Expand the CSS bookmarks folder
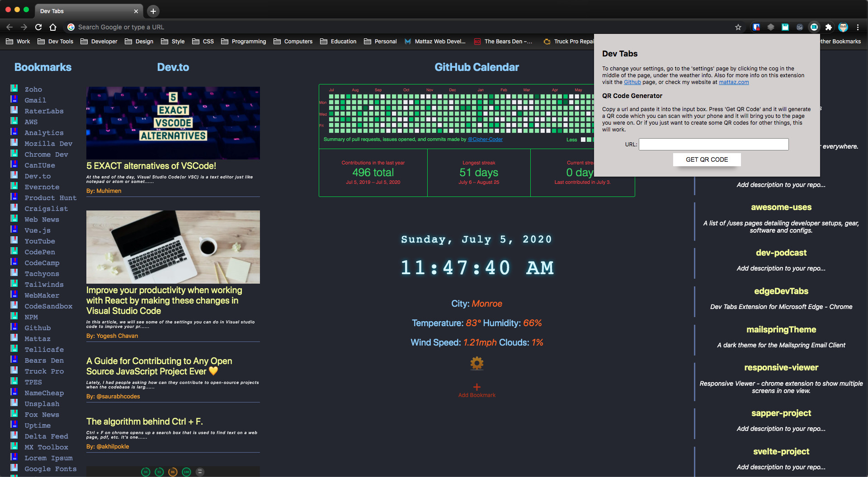 point(203,41)
